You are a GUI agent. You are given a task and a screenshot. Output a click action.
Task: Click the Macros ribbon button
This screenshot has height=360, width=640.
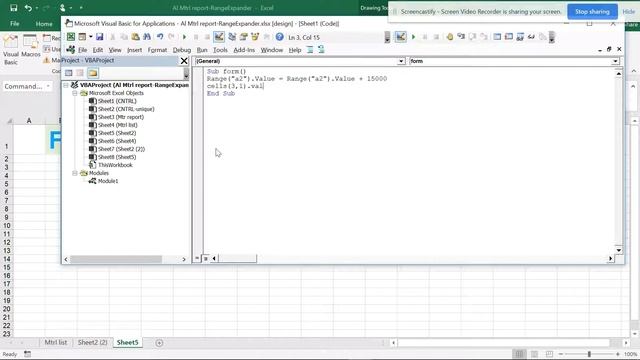(31, 46)
